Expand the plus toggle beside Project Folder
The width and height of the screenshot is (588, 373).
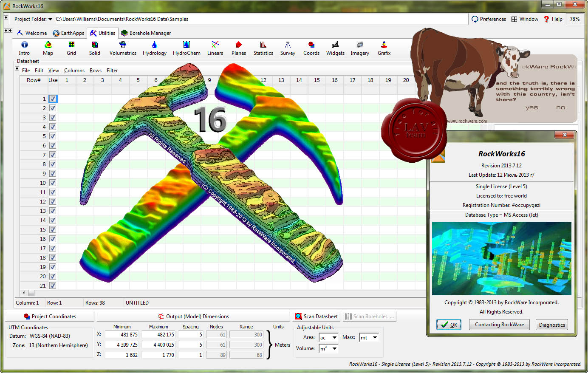[x=6, y=17]
